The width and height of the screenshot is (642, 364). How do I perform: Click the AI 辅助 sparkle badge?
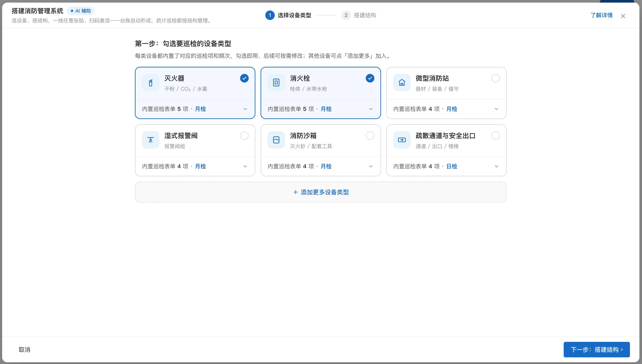point(80,11)
